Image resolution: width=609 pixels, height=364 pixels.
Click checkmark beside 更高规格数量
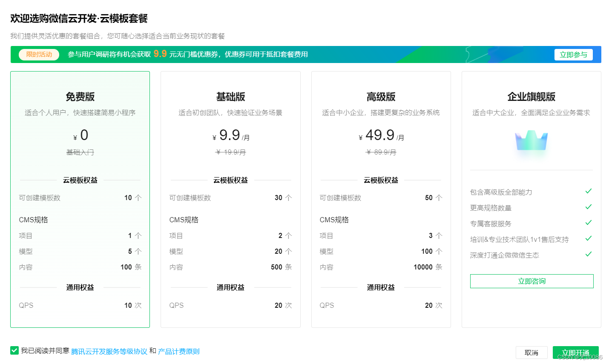click(x=589, y=207)
